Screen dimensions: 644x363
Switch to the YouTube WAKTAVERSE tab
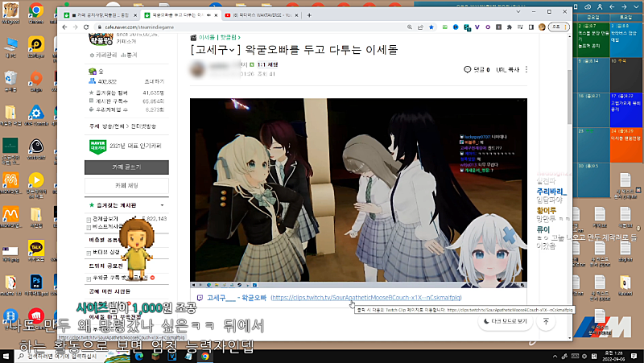[261, 15]
